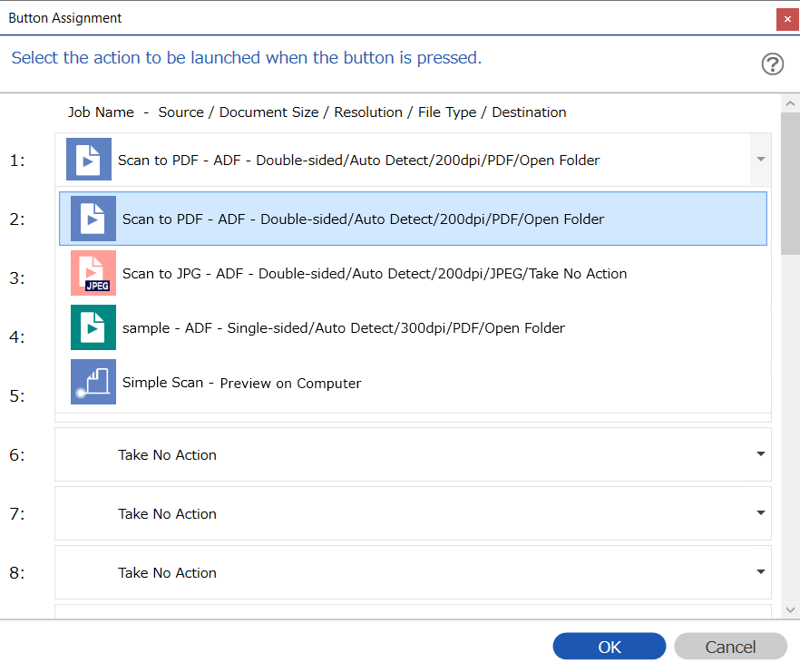Click the scrollbar up arrow

point(790,103)
